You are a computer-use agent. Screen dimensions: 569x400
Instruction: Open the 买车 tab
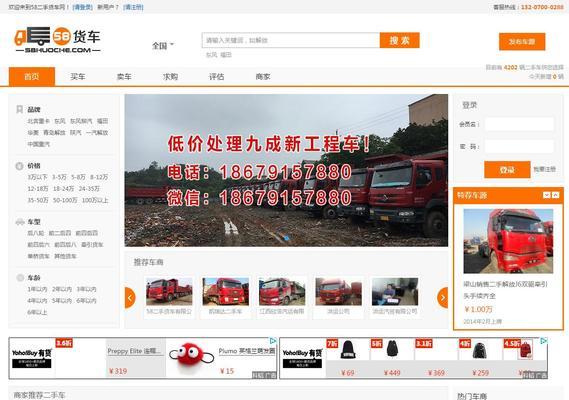coord(78,77)
